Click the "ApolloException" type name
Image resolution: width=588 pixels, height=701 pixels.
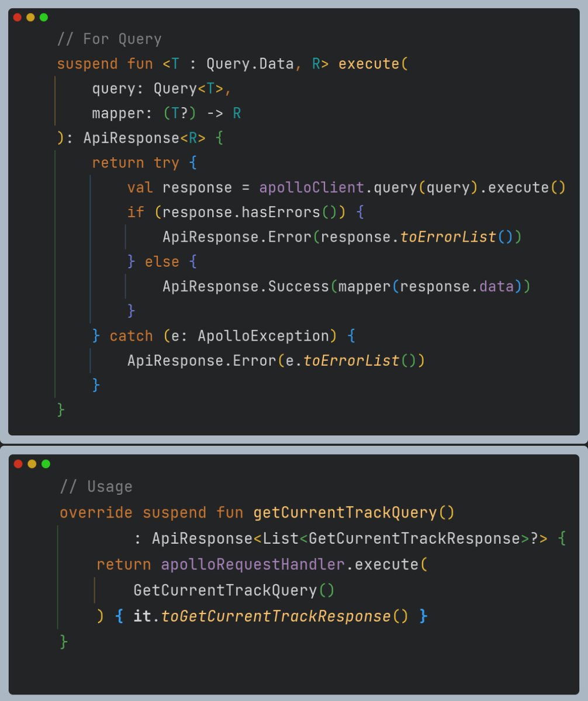(x=263, y=336)
